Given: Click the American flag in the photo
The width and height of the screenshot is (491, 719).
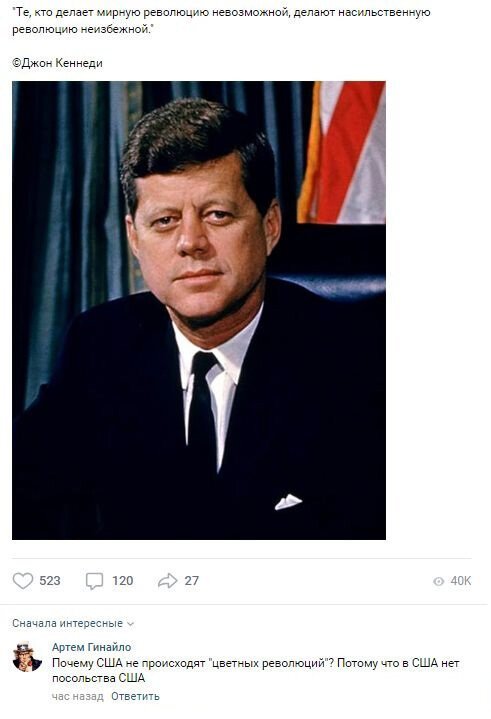Looking at the screenshot, I should coord(343,152).
